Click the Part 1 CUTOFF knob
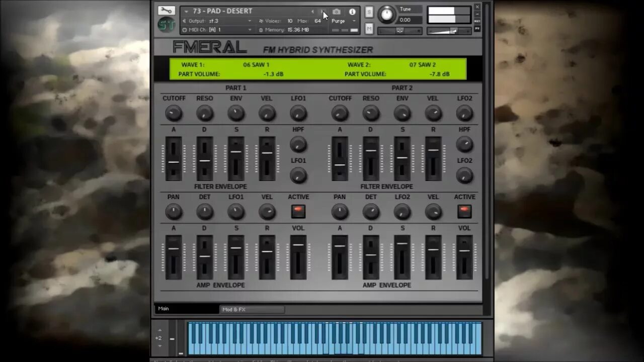Screen dimensions: 644x362 click(174, 113)
